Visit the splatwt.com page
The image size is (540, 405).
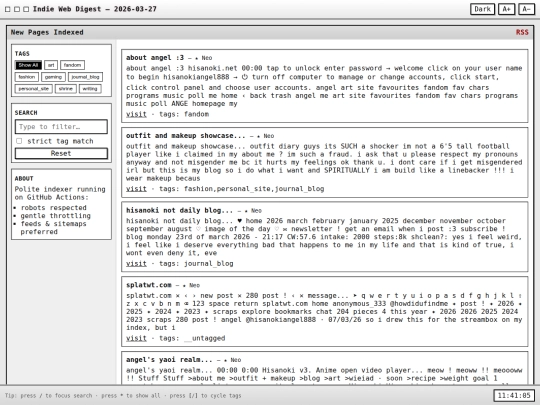tap(136, 338)
